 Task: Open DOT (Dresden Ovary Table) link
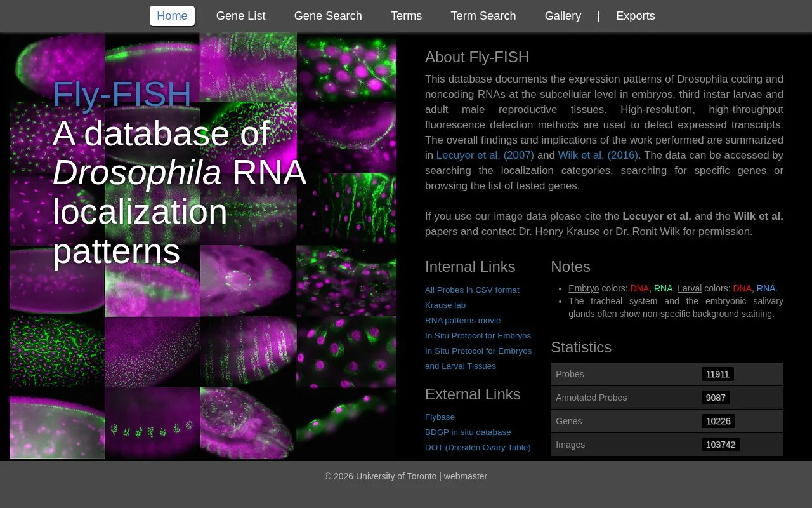coord(478,447)
